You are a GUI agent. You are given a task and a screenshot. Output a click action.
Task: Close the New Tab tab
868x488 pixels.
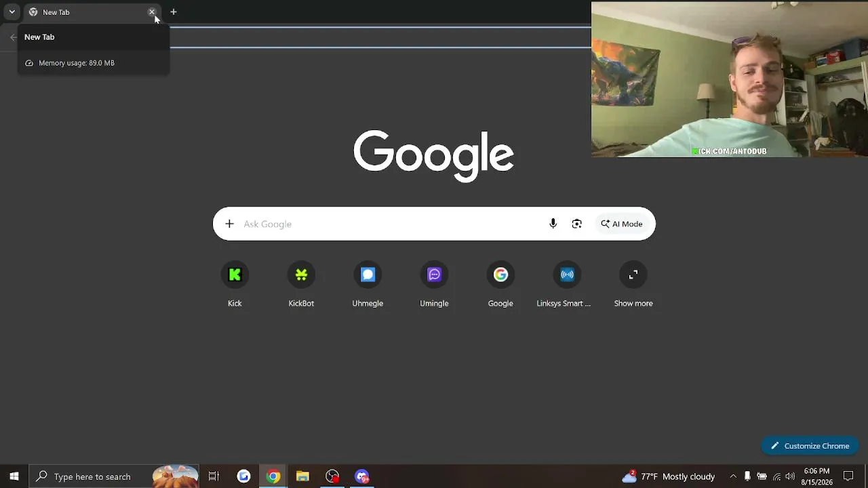click(152, 12)
